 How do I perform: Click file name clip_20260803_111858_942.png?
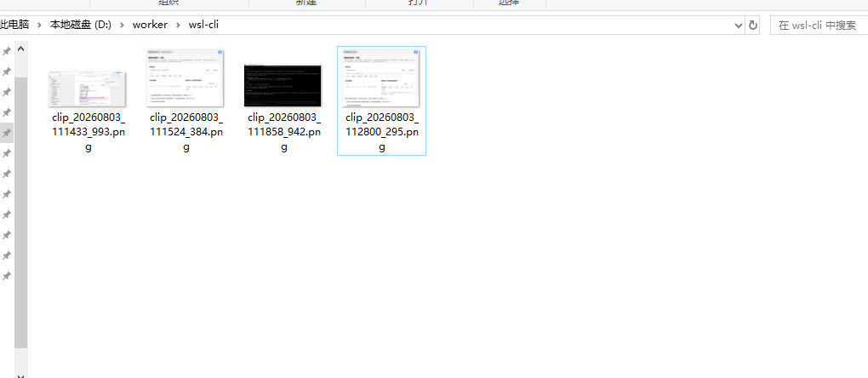pyautogui.click(x=284, y=132)
